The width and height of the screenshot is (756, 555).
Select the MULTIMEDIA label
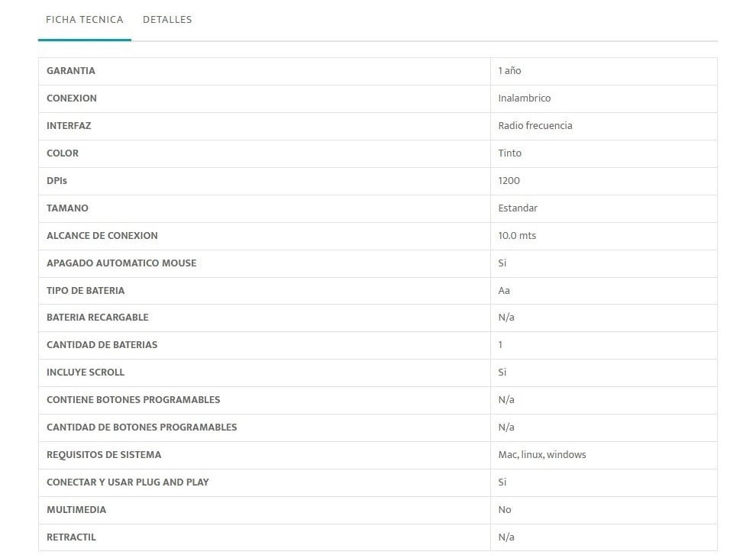coord(76,510)
